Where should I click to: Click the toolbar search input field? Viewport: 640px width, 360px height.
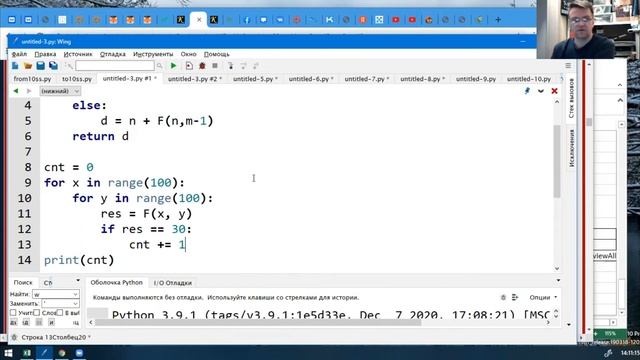(x=115, y=66)
